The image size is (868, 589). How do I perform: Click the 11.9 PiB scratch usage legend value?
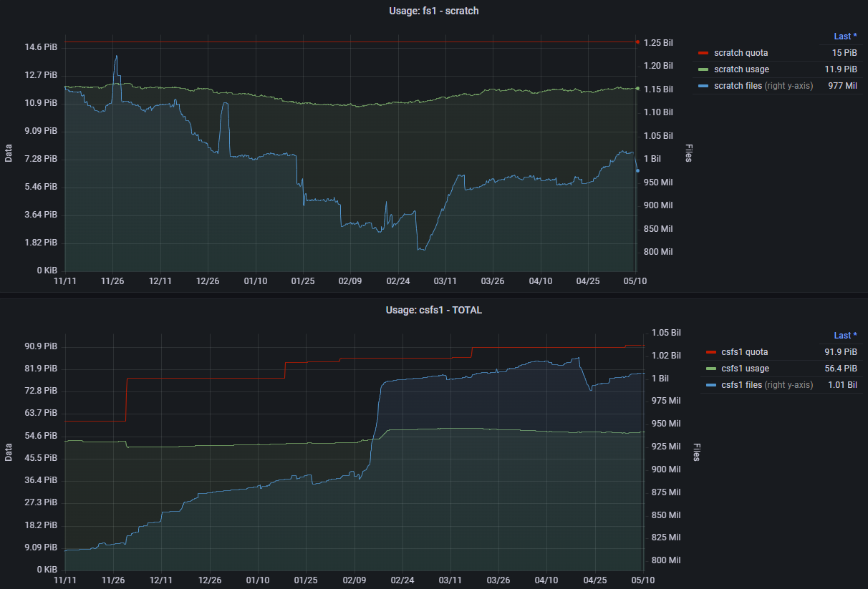tap(840, 69)
